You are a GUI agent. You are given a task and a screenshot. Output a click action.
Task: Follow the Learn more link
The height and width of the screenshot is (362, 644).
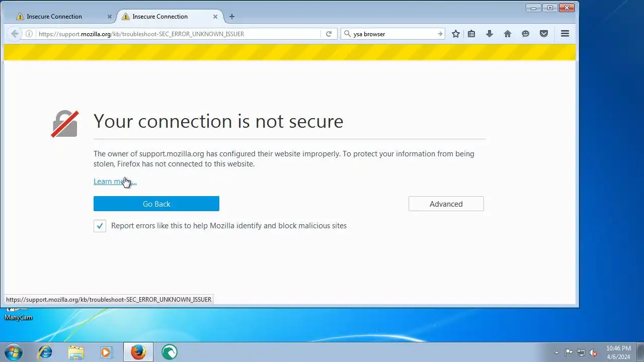tap(115, 182)
